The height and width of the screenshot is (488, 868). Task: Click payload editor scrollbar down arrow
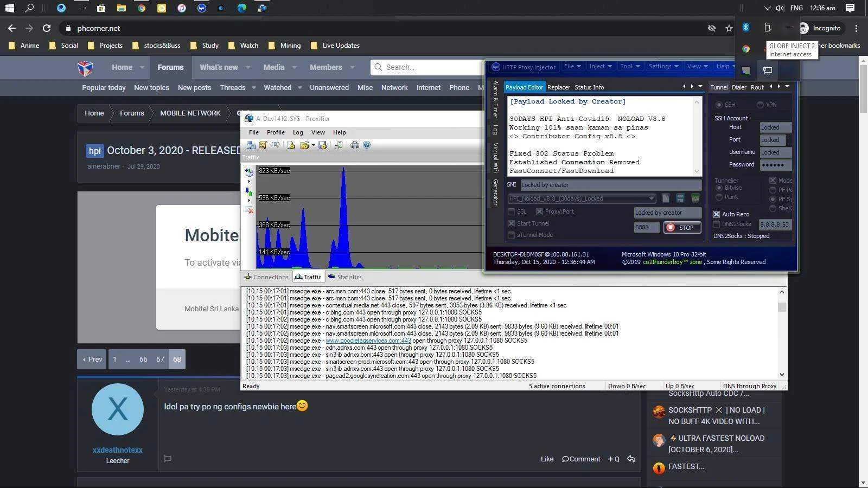click(x=698, y=171)
